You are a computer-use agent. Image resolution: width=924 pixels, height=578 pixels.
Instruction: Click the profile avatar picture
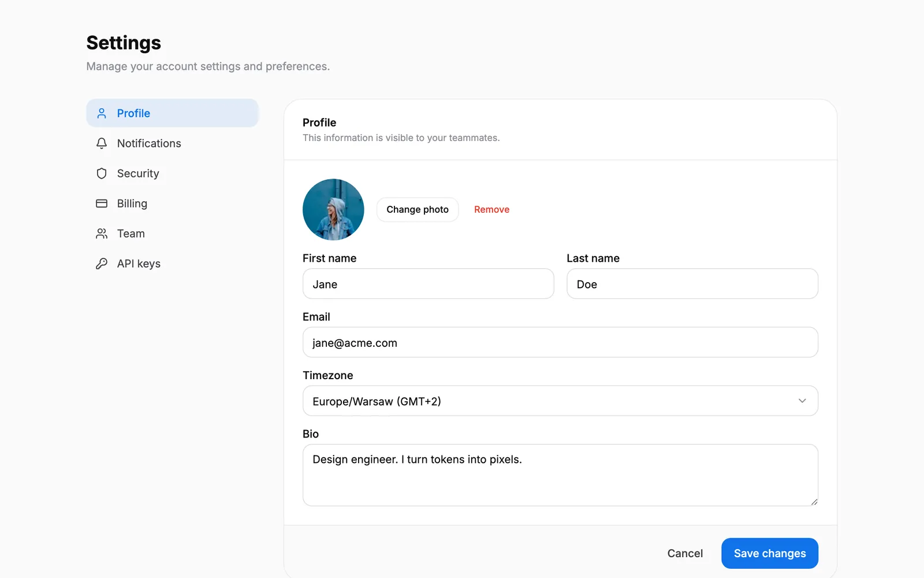pyautogui.click(x=333, y=209)
